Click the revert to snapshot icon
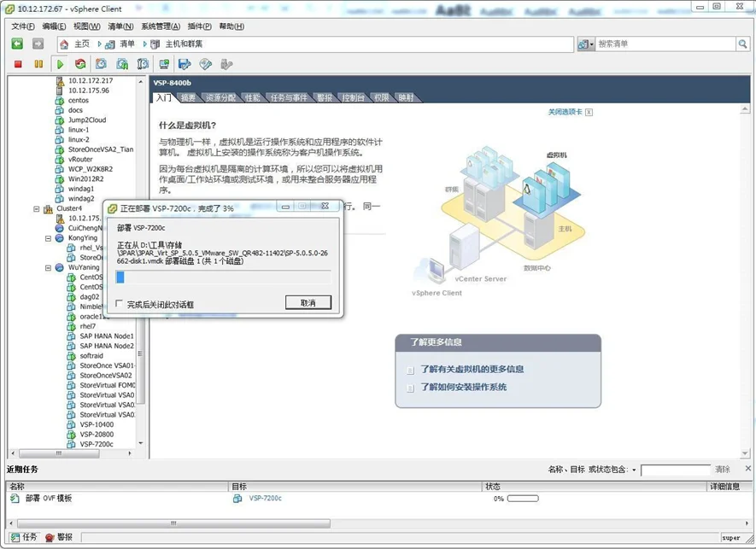Viewport: 756px width, 549px height. click(x=122, y=64)
